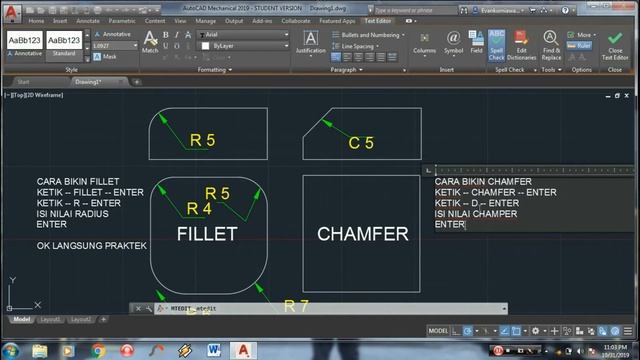Viewport: 640px width, 360px height.
Task: Open Microsoft Word from taskbar
Action: (213, 351)
